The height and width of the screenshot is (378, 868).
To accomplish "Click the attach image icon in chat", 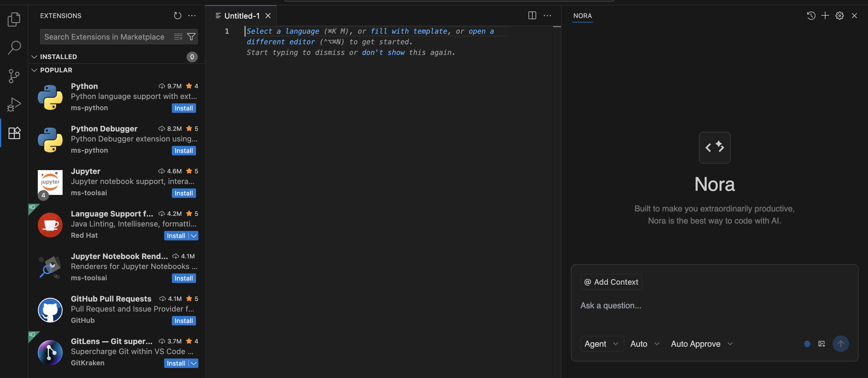I will (821, 344).
